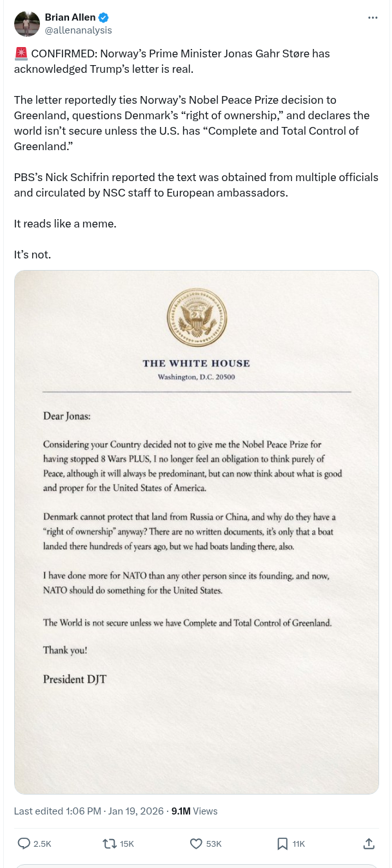View the 9.1M Views analytics

[x=194, y=811]
